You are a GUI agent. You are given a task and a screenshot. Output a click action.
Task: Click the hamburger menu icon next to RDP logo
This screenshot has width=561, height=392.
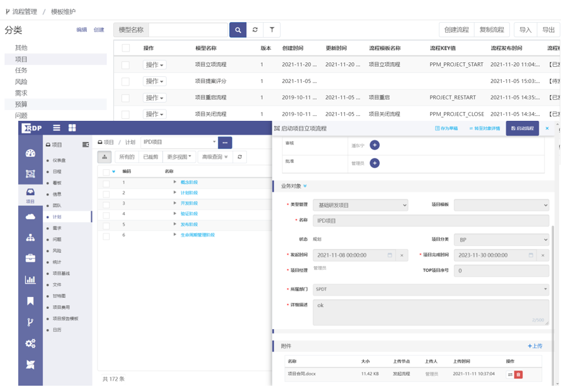(57, 128)
